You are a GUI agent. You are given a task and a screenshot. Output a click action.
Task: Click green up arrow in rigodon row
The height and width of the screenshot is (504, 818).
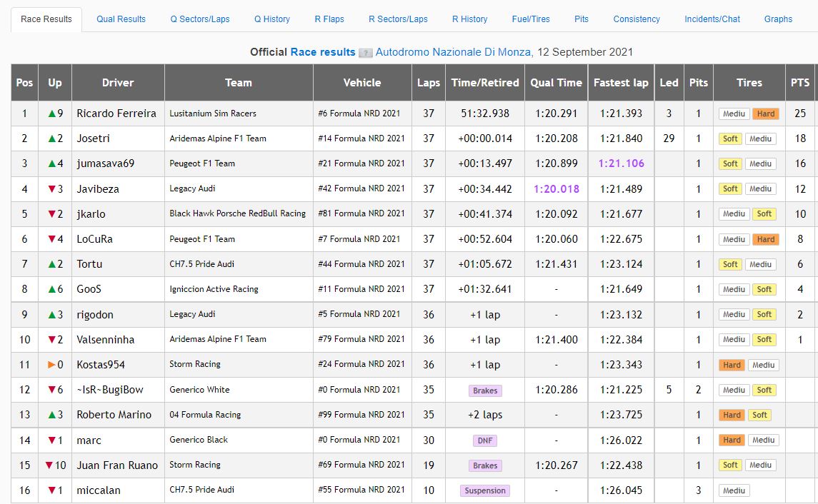[51, 315]
